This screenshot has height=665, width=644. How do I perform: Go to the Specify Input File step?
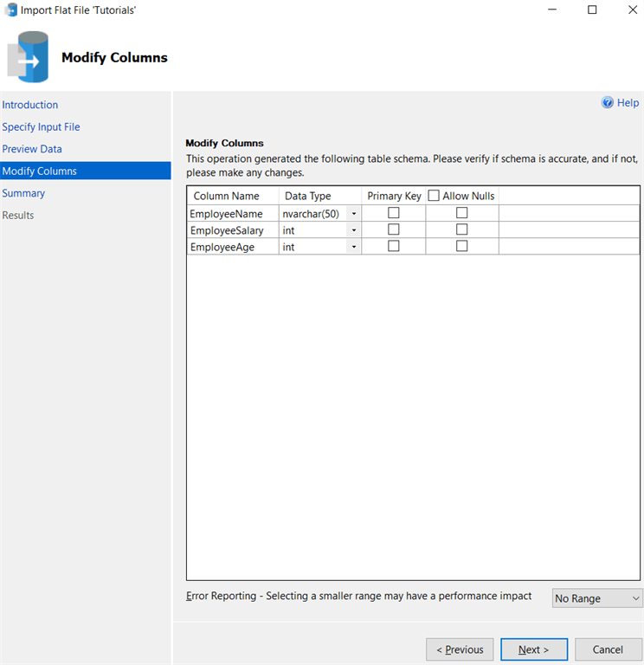point(42,126)
